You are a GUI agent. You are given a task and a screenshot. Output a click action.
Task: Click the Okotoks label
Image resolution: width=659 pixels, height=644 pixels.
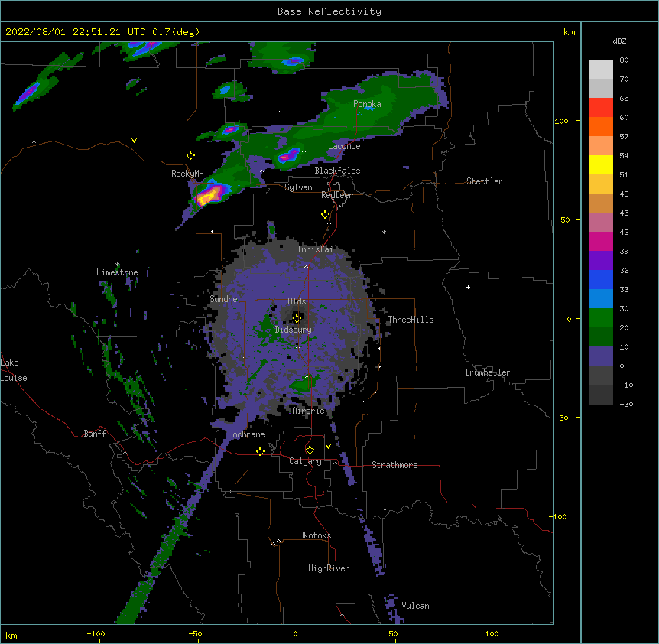point(315,535)
